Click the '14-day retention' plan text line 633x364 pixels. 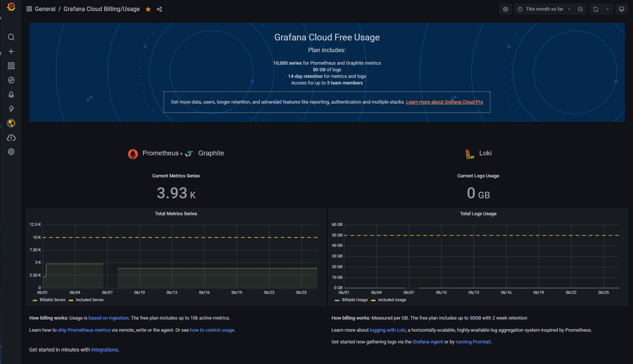pos(327,76)
